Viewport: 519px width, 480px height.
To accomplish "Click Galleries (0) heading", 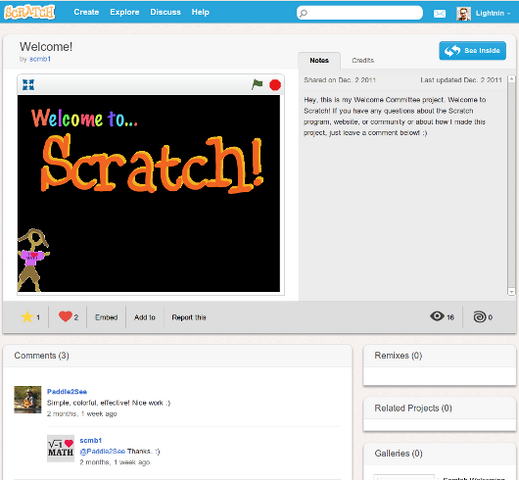I will click(398, 454).
